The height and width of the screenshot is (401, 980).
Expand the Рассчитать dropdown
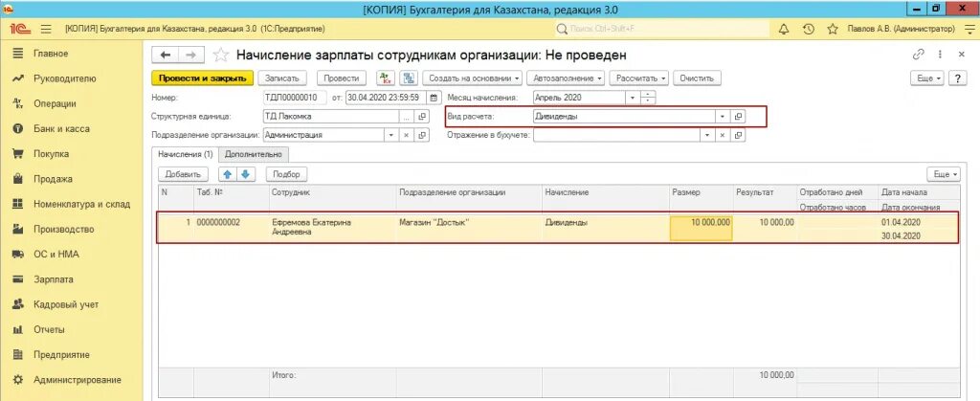coord(640,78)
